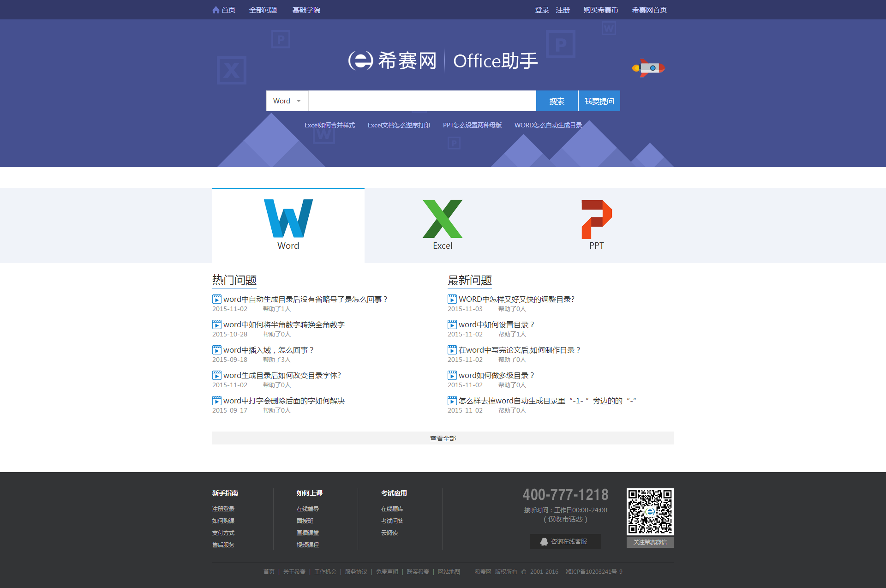Click video icon beside word中插入域
This screenshot has width=886, height=588.
tap(217, 350)
